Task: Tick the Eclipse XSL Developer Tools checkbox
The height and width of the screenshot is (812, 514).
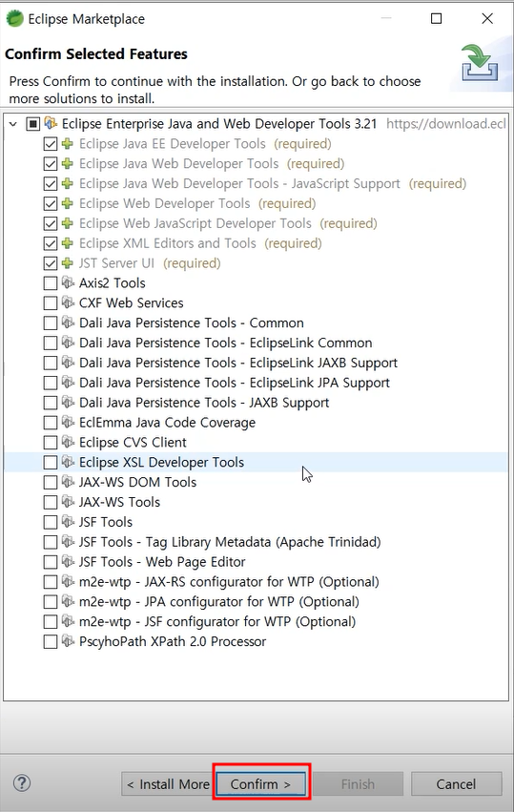Action: click(51, 463)
